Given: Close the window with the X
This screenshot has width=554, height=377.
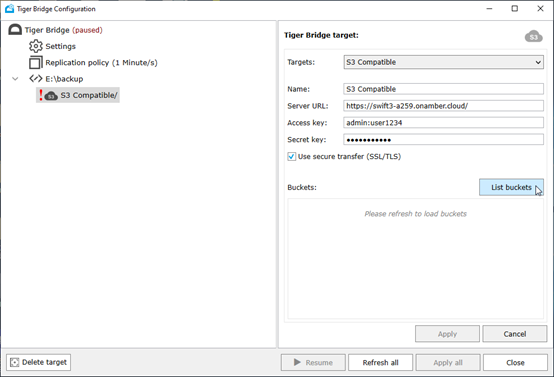Looking at the screenshot, I should 540,8.
